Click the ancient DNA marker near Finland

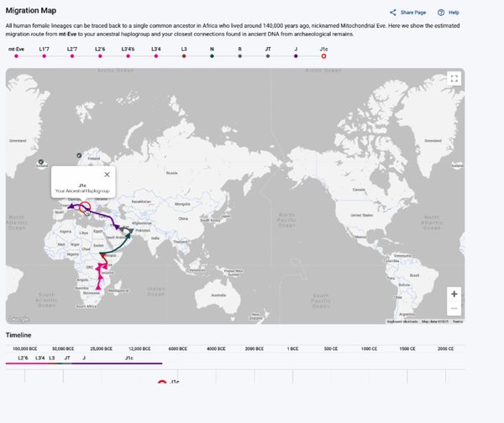(79, 155)
